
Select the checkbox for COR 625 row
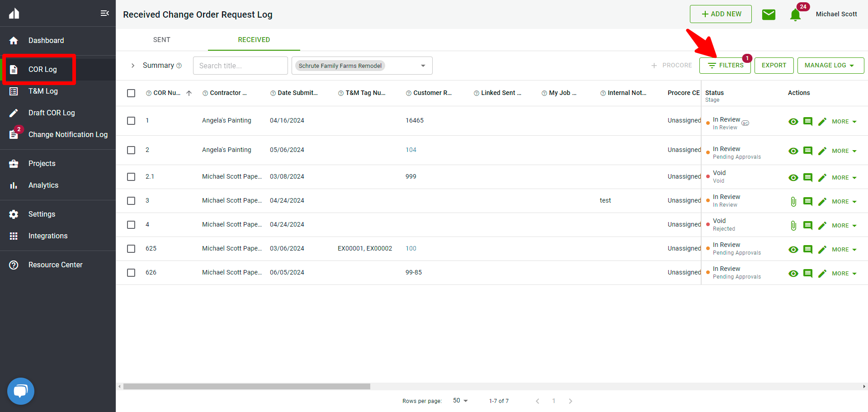[131, 249]
